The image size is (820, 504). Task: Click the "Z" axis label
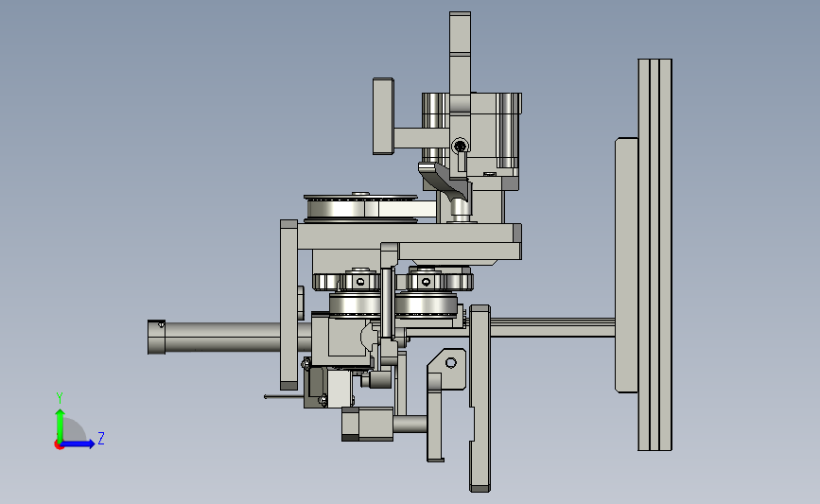point(101,438)
